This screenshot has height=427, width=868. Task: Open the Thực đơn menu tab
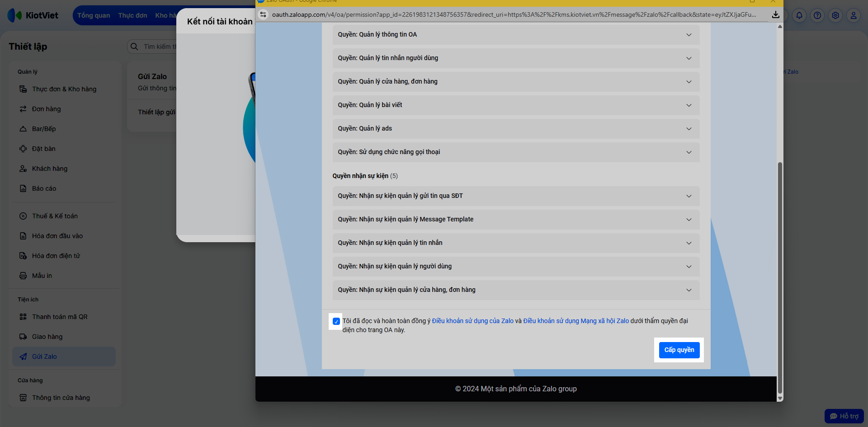coord(132,15)
